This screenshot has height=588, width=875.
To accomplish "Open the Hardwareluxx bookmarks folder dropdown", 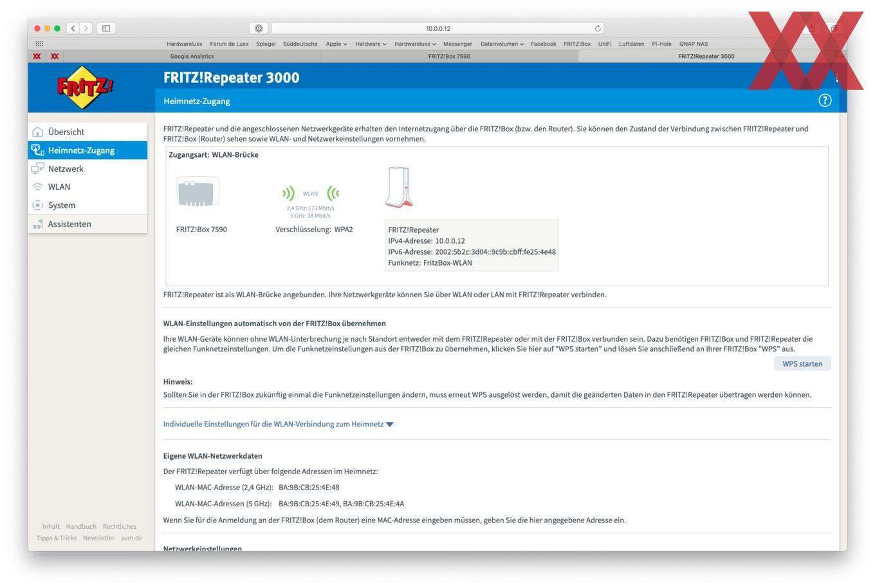I will click(x=415, y=44).
